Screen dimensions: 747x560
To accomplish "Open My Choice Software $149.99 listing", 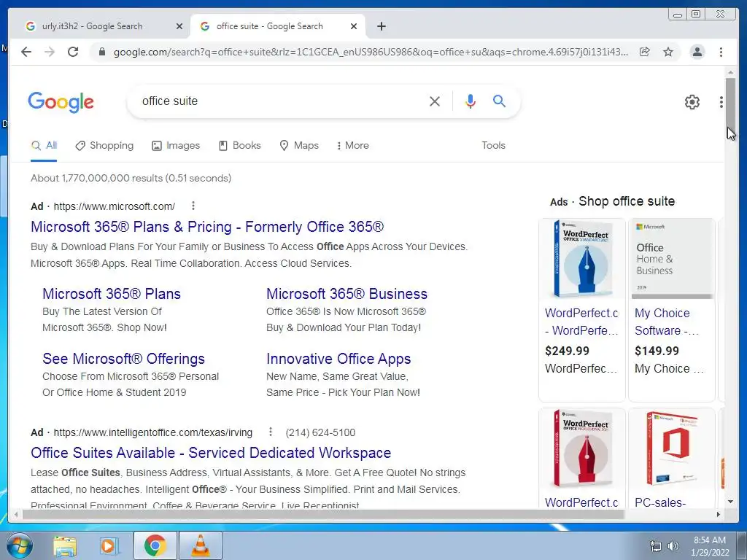I will point(667,322).
